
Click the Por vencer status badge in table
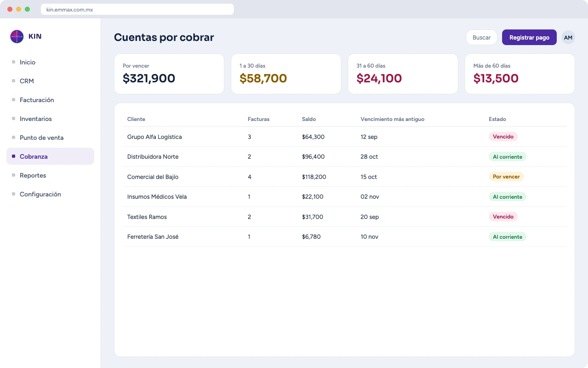(x=506, y=177)
